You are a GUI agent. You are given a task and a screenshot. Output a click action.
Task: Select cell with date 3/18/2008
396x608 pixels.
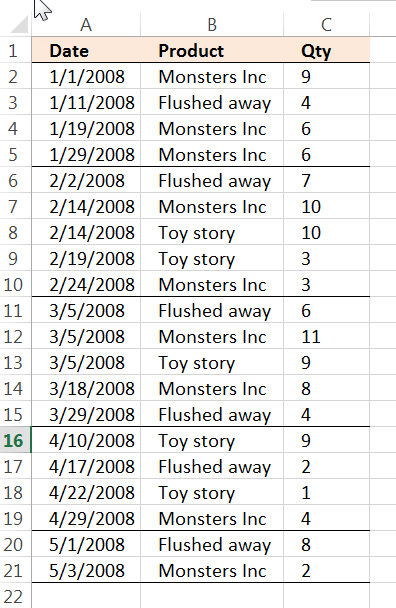point(86,388)
